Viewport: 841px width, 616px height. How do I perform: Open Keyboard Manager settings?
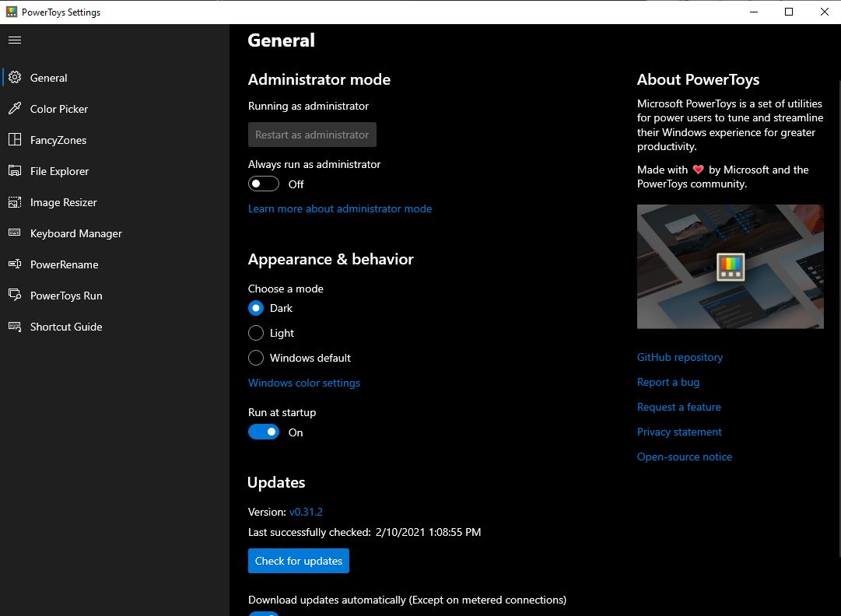point(115,233)
